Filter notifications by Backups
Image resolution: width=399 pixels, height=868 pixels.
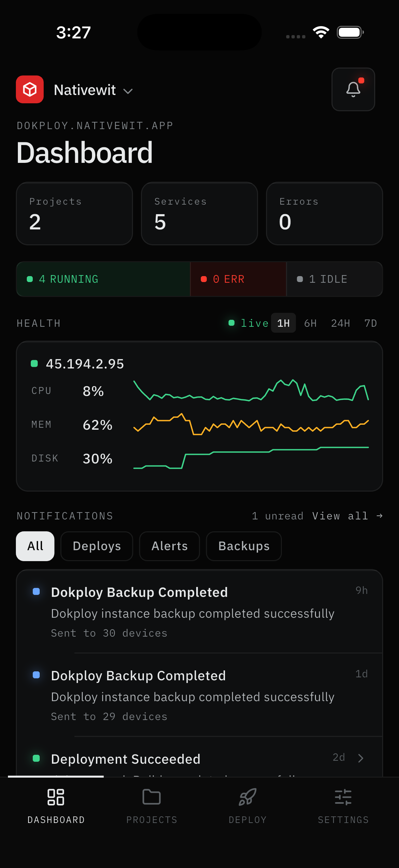(244, 546)
